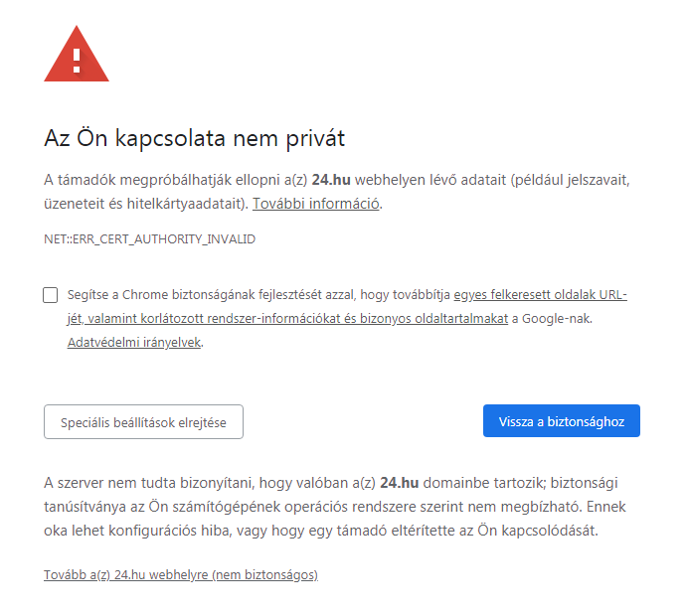The height and width of the screenshot is (616, 687).
Task: Click the NET::ERR_CERT_AUTHORITY_INVALID error code
Action: tap(149, 239)
